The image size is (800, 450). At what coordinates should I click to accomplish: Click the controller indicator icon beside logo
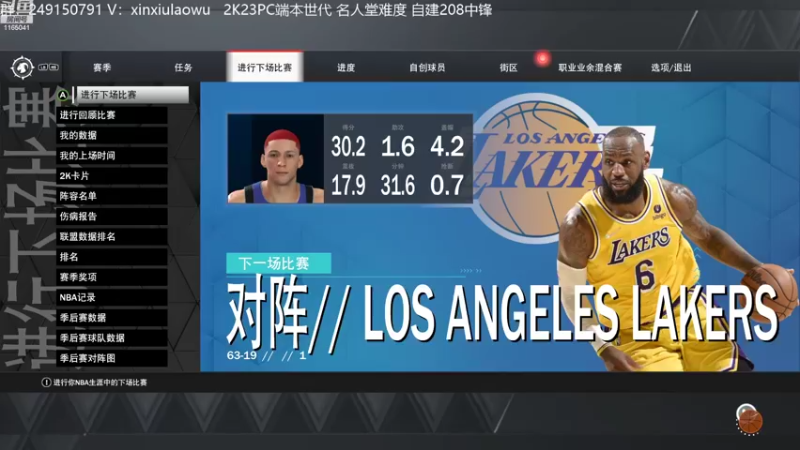coord(49,67)
